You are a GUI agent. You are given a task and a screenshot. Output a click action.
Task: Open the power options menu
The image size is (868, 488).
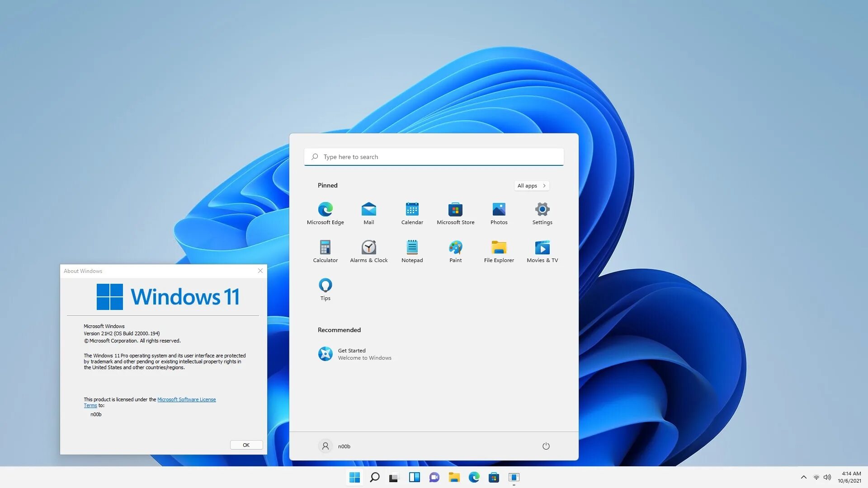point(546,446)
